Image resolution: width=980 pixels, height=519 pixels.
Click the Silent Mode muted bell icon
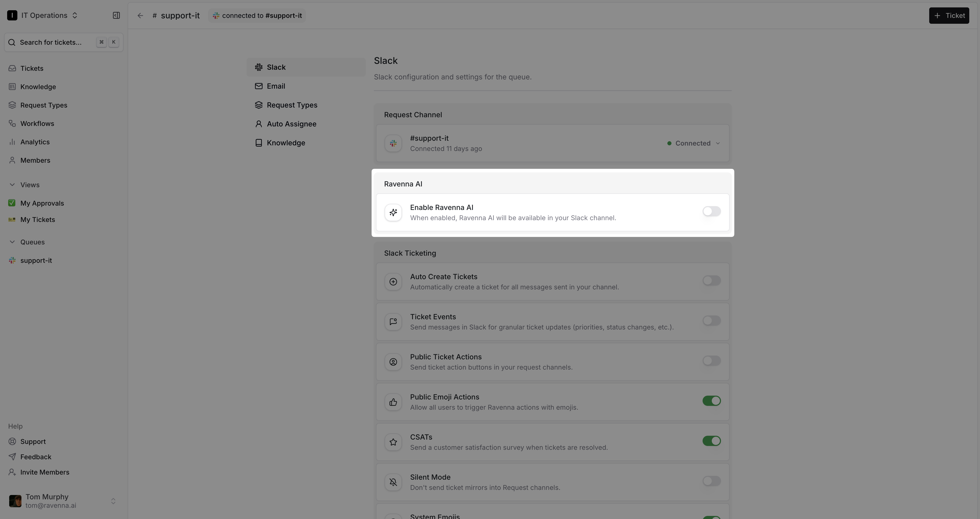tap(393, 482)
